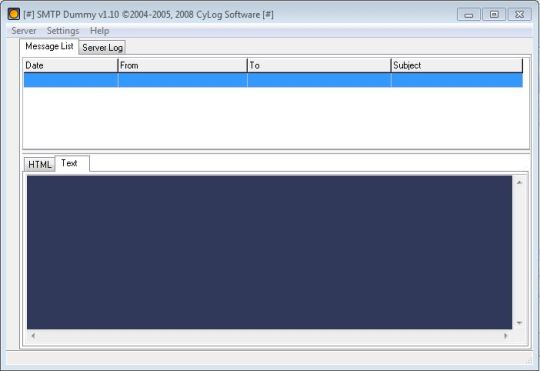This screenshot has width=540, height=371.
Task: Open the Server menu
Action: [23, 31]
